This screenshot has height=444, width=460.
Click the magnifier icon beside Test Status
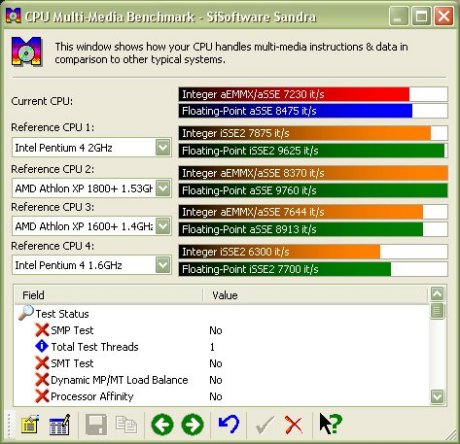[26, 313]
